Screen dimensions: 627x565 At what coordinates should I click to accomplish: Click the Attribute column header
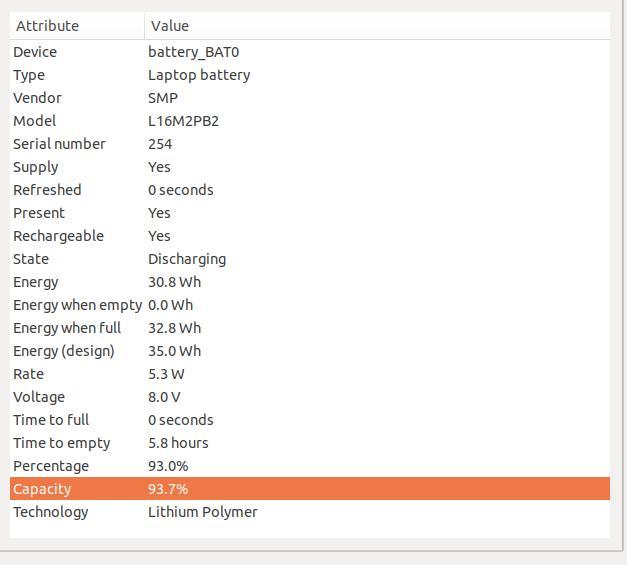77,26
